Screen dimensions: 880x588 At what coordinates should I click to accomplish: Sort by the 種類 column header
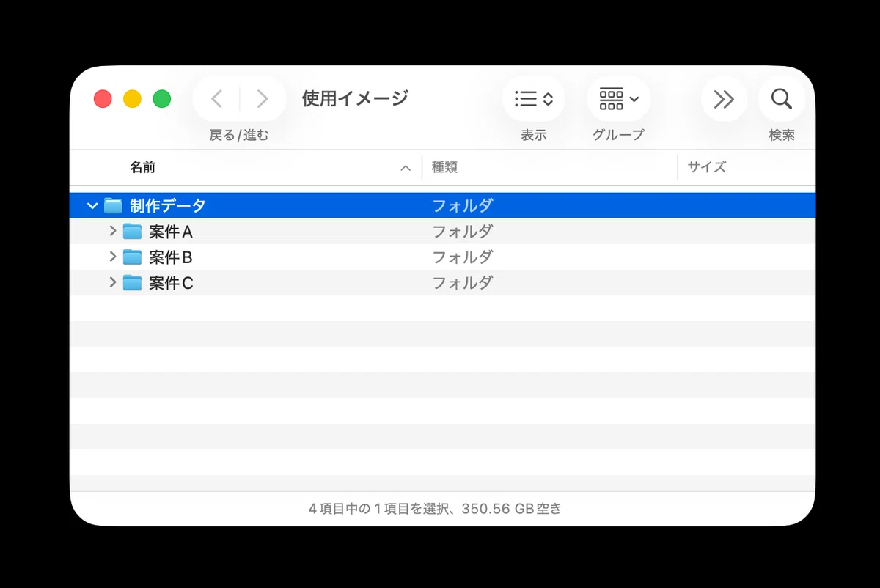click(444, 167)
